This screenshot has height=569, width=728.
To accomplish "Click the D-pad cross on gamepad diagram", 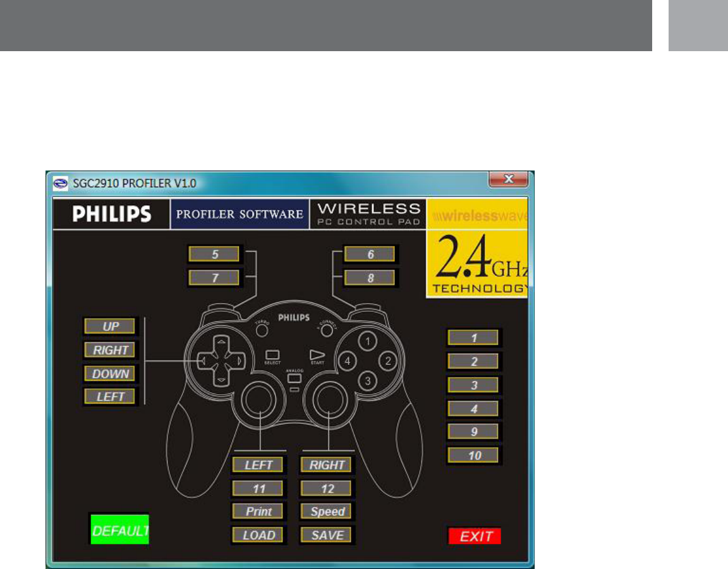I will tap(221, 361).
